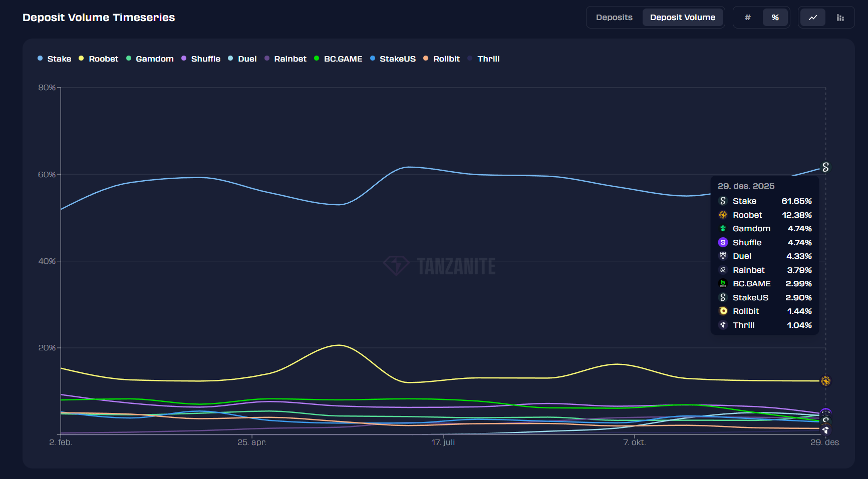Click the Roobet icon at the chart's right edge

coord(825,381)
